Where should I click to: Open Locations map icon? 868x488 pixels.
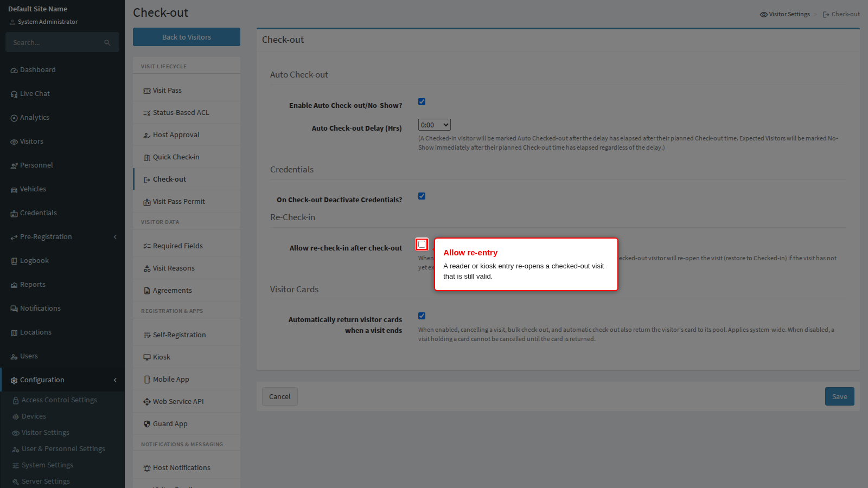pyautogui.click(x=14, y=333)
